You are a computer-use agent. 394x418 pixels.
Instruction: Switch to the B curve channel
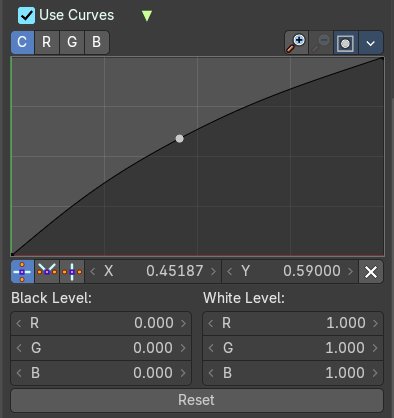tap(97, 42)
